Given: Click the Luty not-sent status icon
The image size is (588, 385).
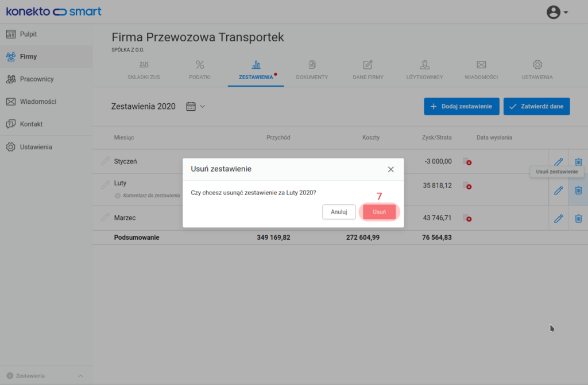Looking at the screenshot, I should [x=467, y=185].
